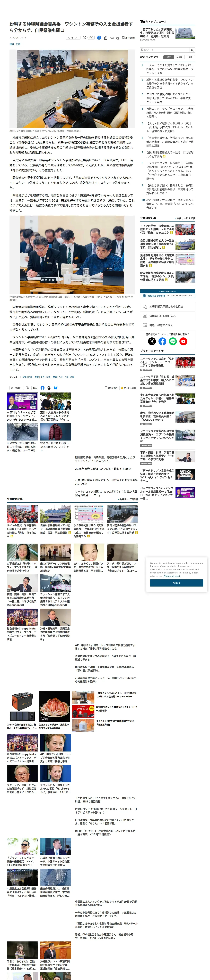Open ranking item 10 小さい船体に大きな任務
Viewport: 210px width, 980px height.
click(170, 204)
